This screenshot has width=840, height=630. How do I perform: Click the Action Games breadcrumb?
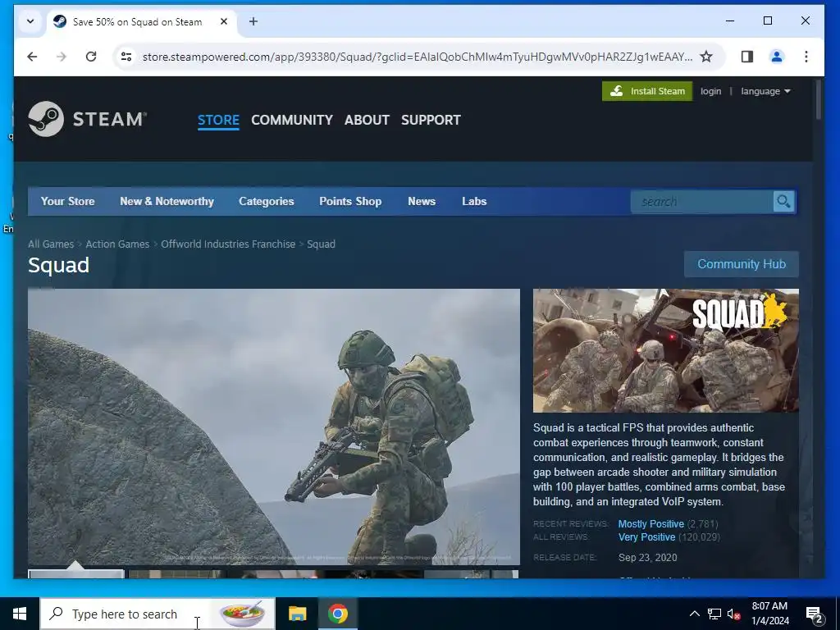[x=117, y=244]
